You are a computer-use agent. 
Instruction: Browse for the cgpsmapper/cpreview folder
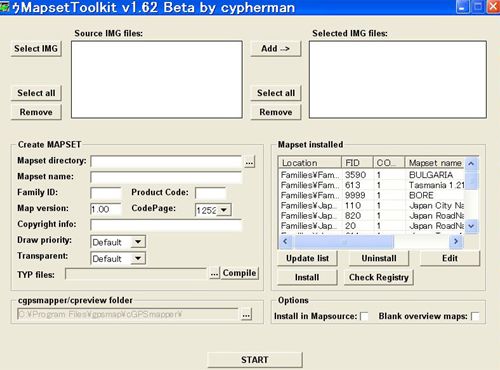(246, 314)
